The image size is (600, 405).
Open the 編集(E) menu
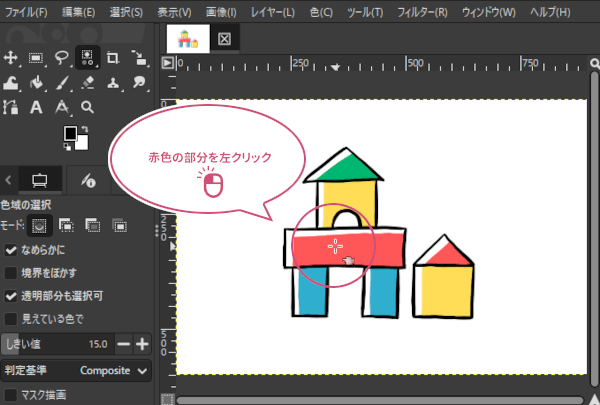[78, 12]
